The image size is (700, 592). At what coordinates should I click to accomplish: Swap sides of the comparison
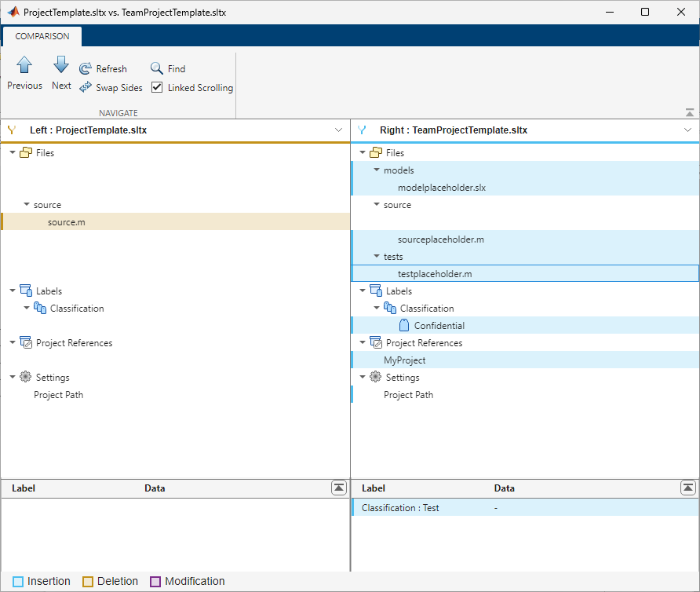tap(110, 87)
